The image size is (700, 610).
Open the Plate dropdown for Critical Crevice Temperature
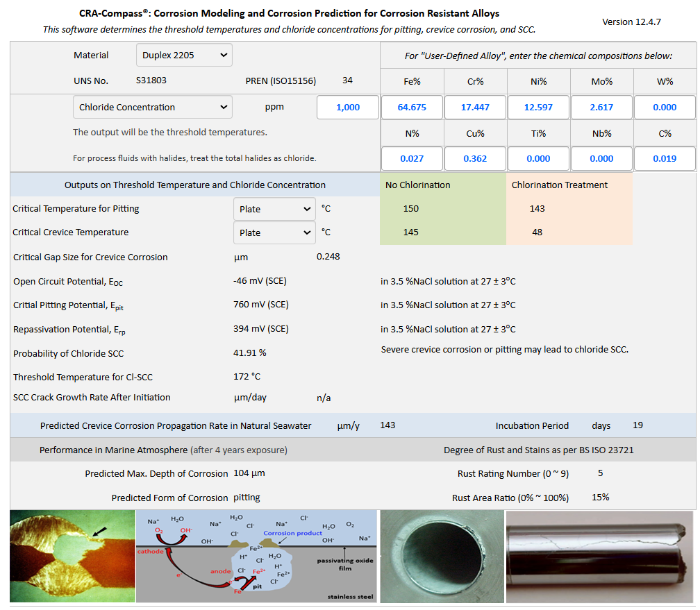coord(274,232)
